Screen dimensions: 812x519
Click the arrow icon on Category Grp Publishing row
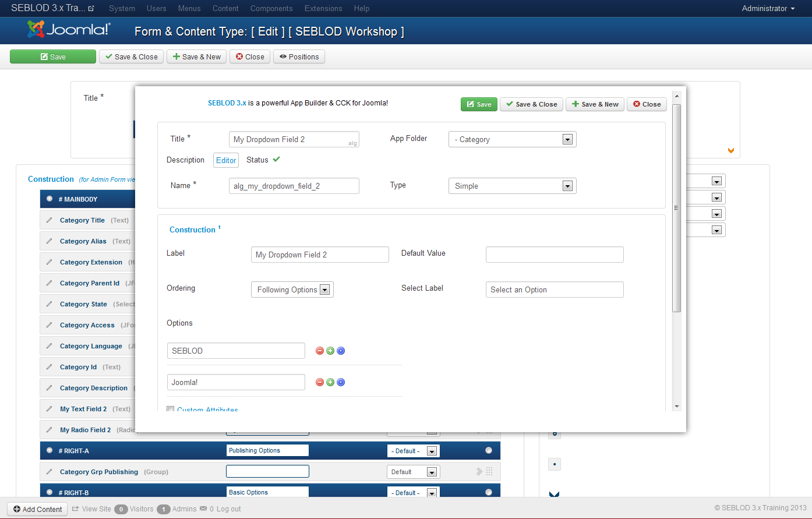click(479, 472)
